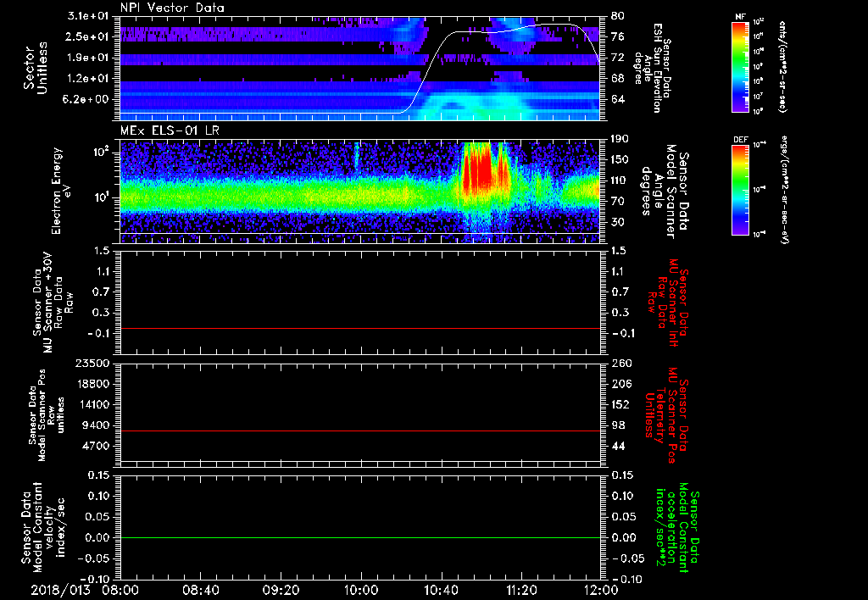Click the Sector Unitless axis label

[x=36, y=68]
